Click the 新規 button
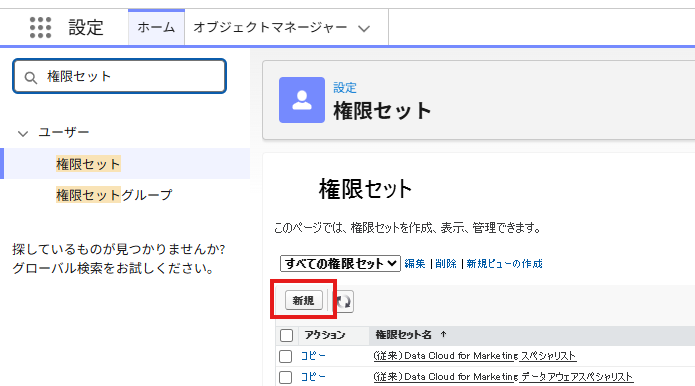695x386 pixels. pos(304,300)
